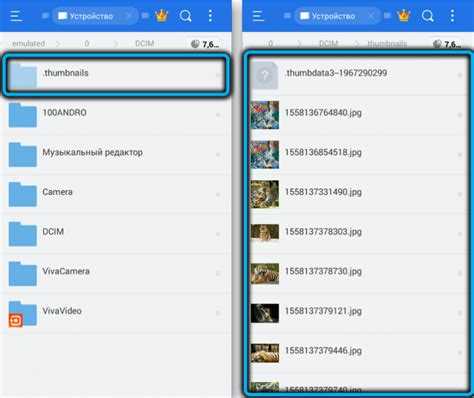This screenshot has width=474, height=398.
Task: Open thumbnail of 1558136764840.jpg
Action: [265, 115]
